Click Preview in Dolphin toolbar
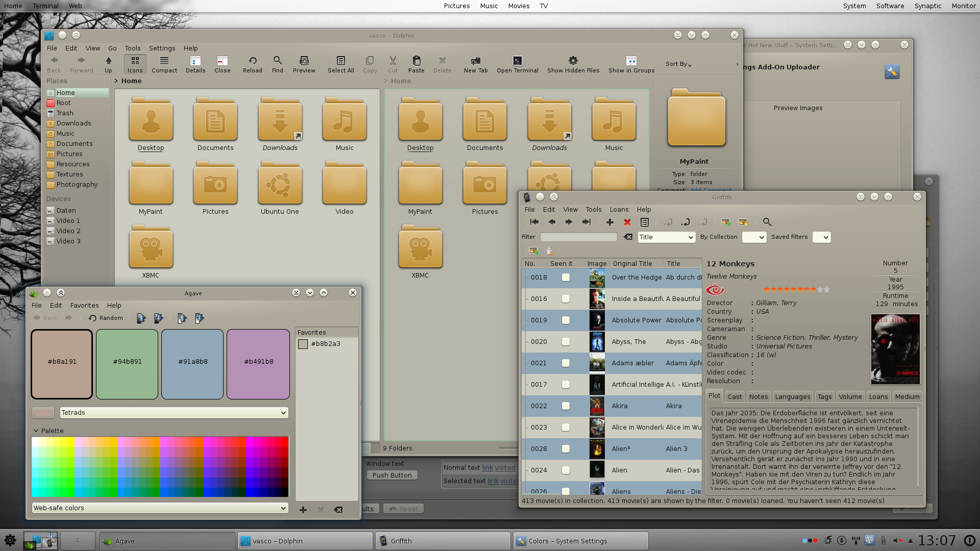 pos(304,64)
